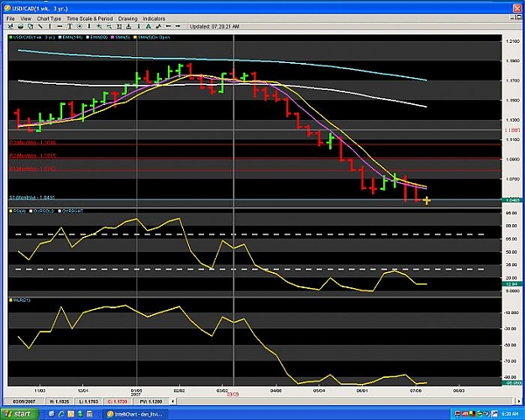Click the yellow SMA(5)On Open legend entry
The width and height of the screenshot is (525, 420).
click(x=152, y=38)
